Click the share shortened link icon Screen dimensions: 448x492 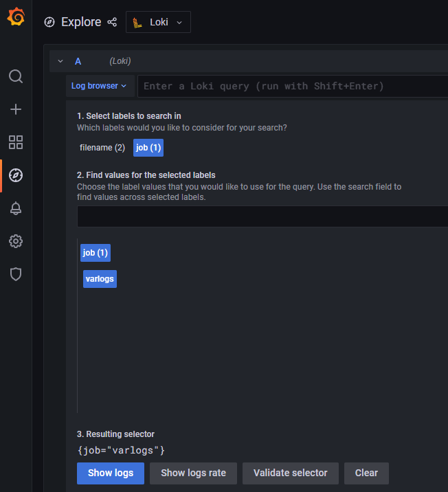[x=112, y=22]
